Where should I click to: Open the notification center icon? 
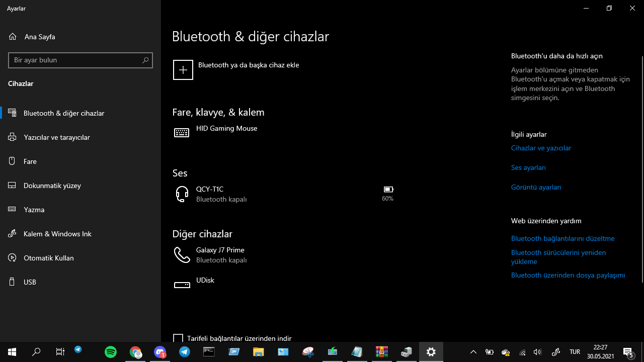coord(628,352)
